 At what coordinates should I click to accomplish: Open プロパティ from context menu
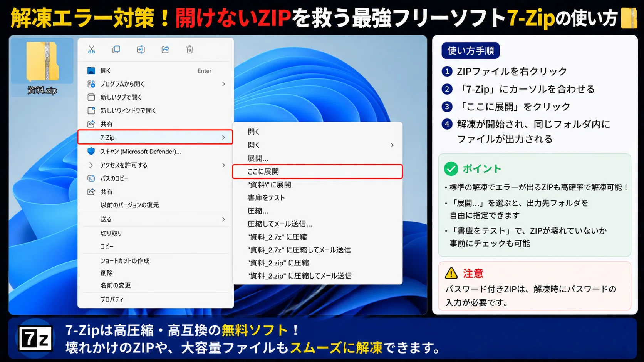155,299
